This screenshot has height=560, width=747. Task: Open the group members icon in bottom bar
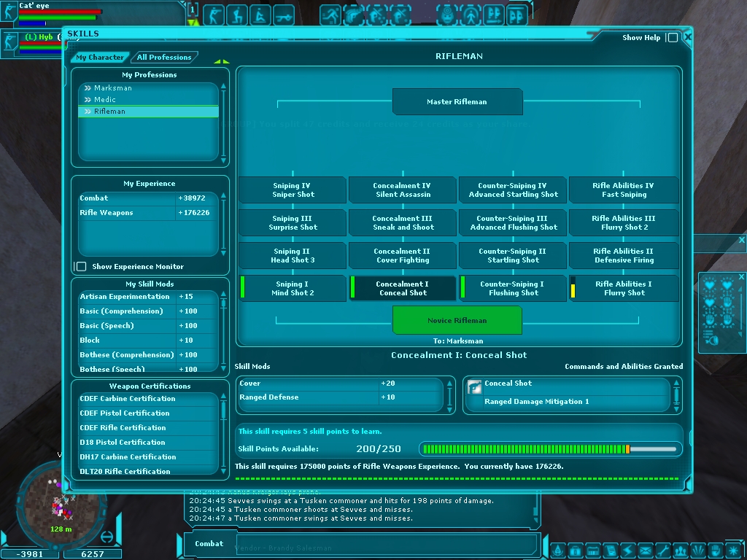[x=680, y=551]
